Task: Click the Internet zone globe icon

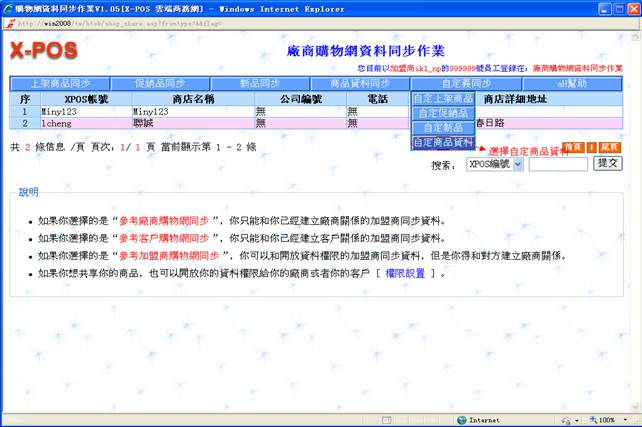Action: (x=460, y=420)
